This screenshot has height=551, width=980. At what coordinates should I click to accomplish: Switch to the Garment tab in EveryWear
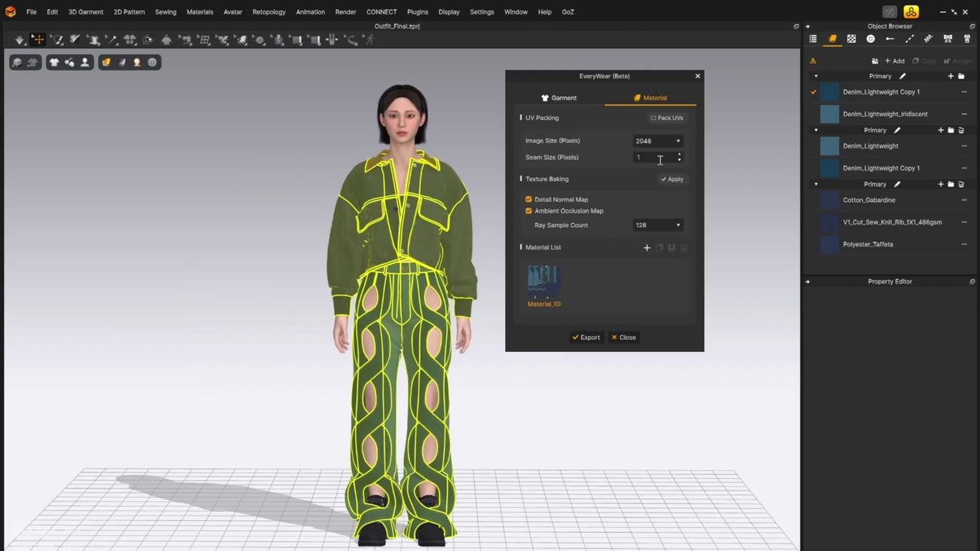[x=559, y=98]
